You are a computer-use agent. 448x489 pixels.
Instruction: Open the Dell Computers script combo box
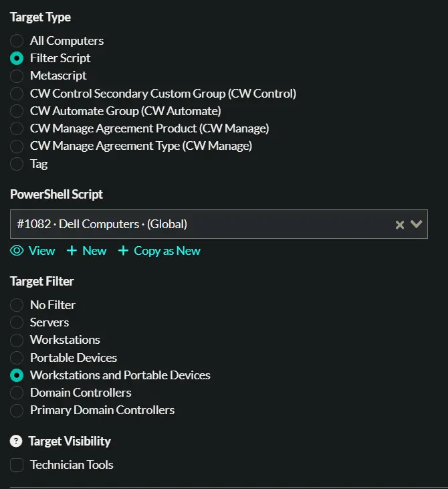pos(219,224)
